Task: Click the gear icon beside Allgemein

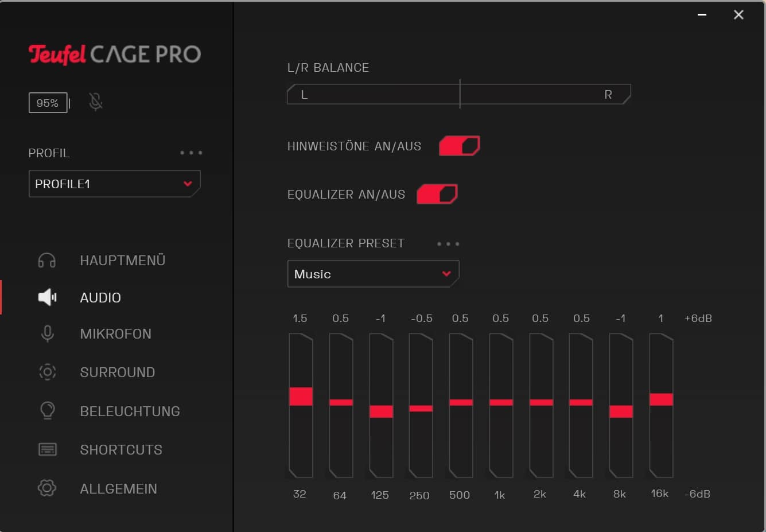Action: click(47, 488)
